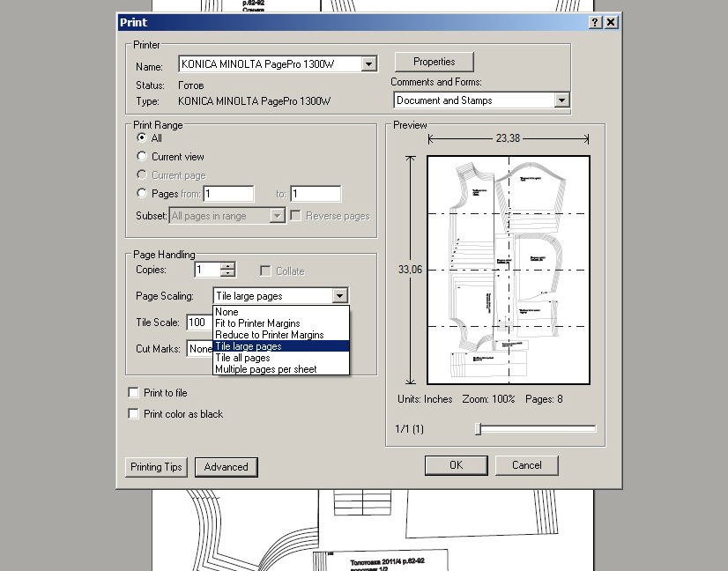Click the print preview thumbnail
The width and height of the screenshot is (728, 571).
tap(509, 271)
